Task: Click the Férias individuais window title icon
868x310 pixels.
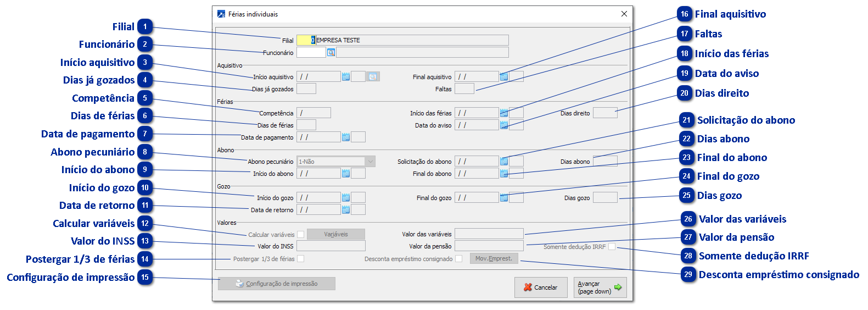Action: [221, 14]
